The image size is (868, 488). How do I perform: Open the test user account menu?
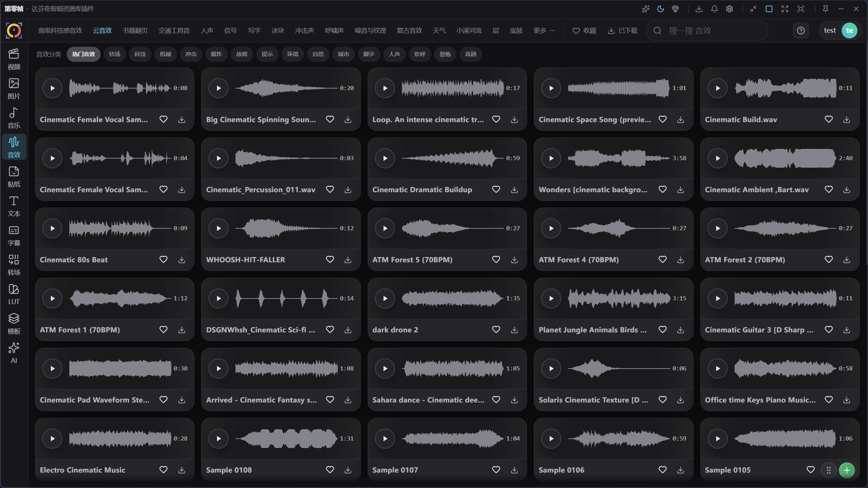click(840, 31)
